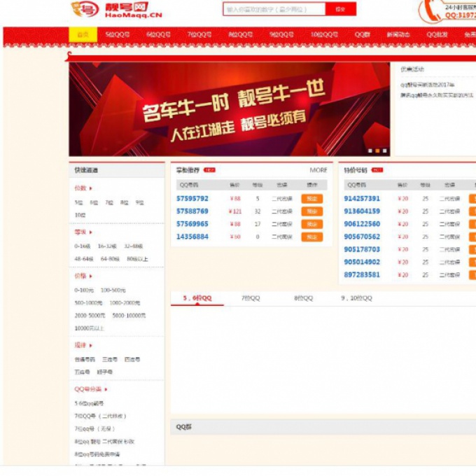Viewport: 476px width, 476px height.
Task: Open QQ number 905178703 link
Action: 362,249
